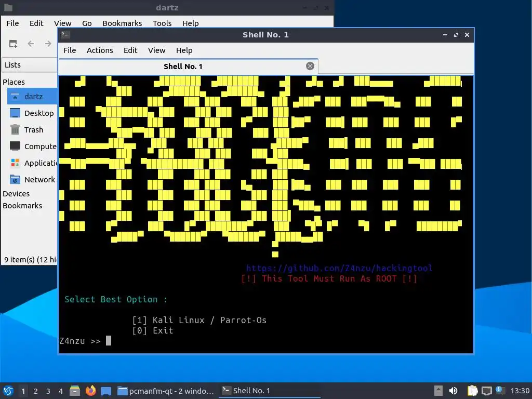Viewport: 532px width, 399px height.
Task: Switch to workspace 3 in the pager
Action: [48, 391]
